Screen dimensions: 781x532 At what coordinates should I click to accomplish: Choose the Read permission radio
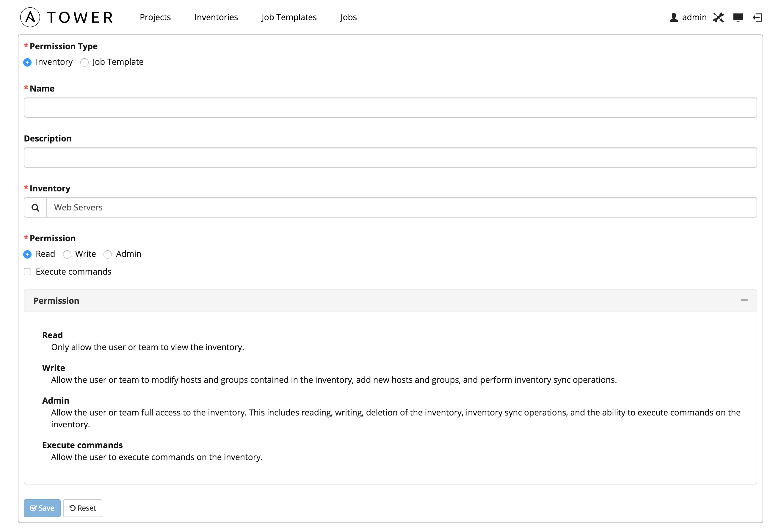[28, 255]
